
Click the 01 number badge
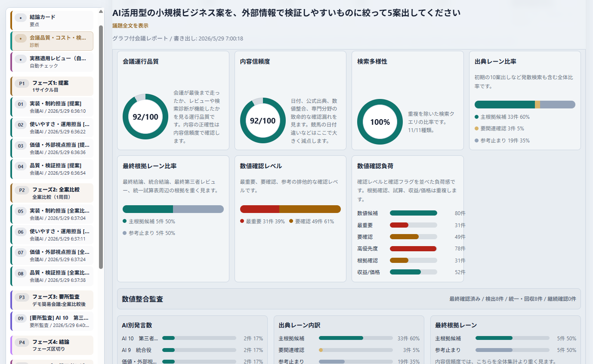21,104
